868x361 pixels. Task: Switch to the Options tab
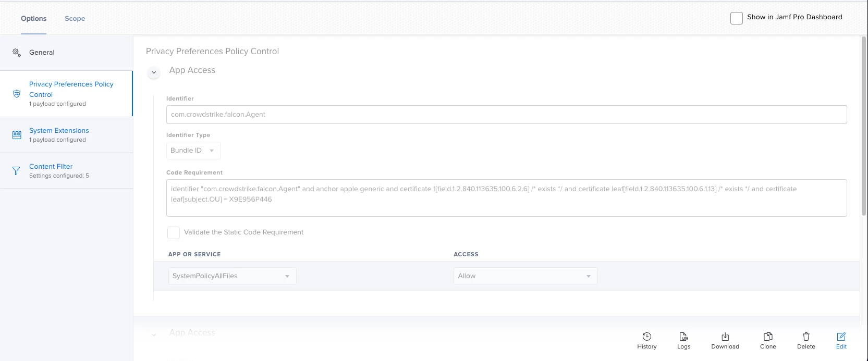(x=34, y=18)
